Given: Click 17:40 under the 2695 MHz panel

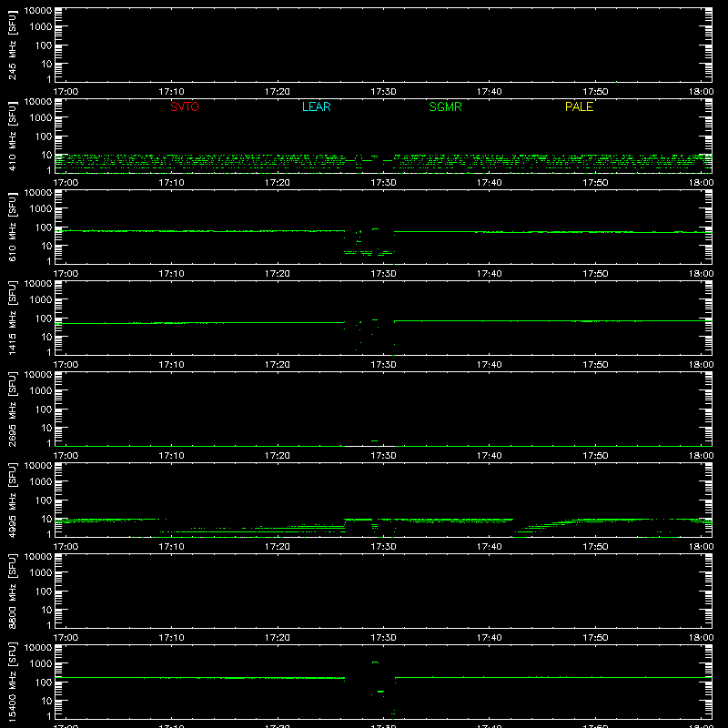Looking at the screenshot, I should point(489,456).
